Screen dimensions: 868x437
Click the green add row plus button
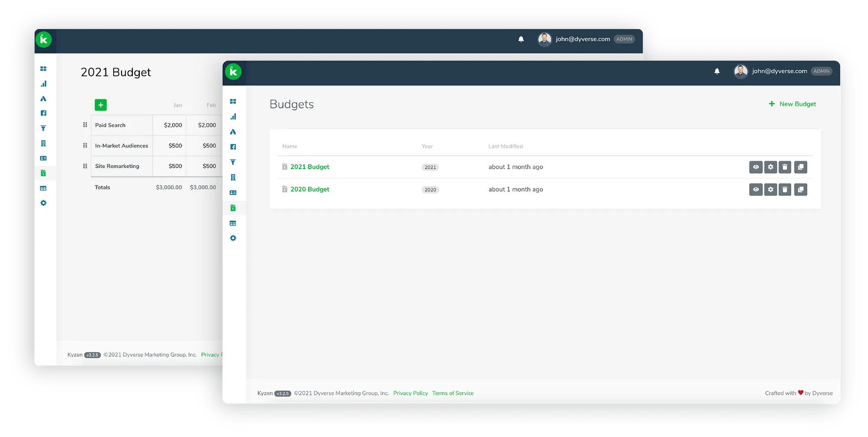pyautogui.click(x=101, y=105)
